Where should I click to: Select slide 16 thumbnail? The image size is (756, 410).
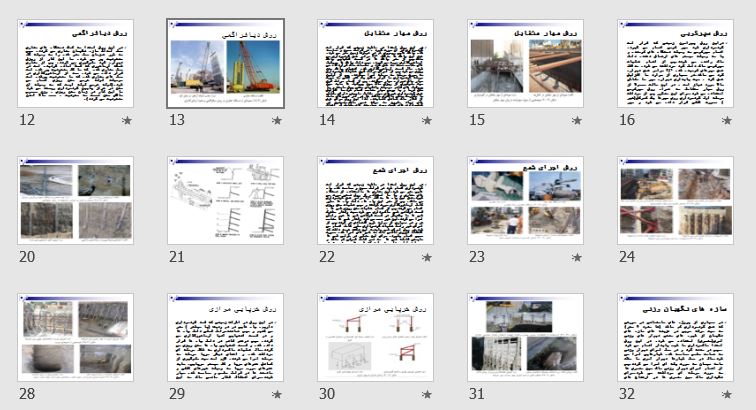675,63
